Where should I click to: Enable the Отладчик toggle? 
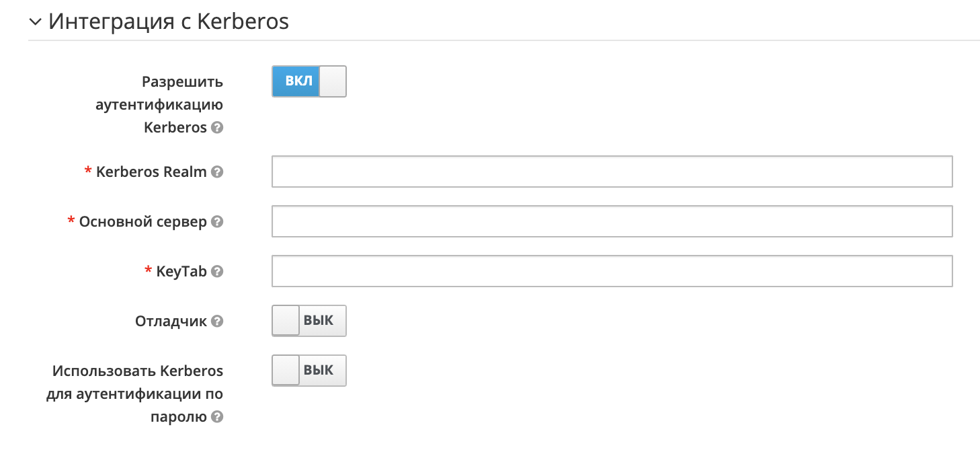pyautogui.click(x=309, y=321)
